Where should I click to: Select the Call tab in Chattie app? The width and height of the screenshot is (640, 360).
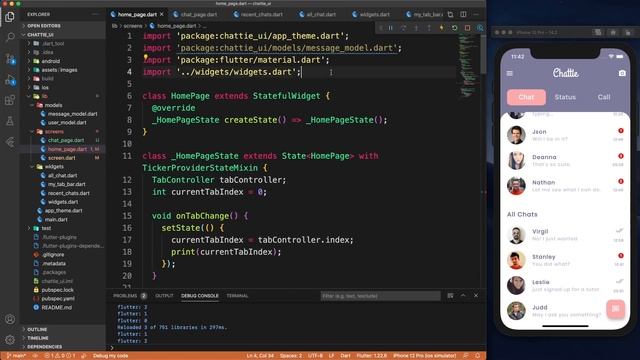604,97
